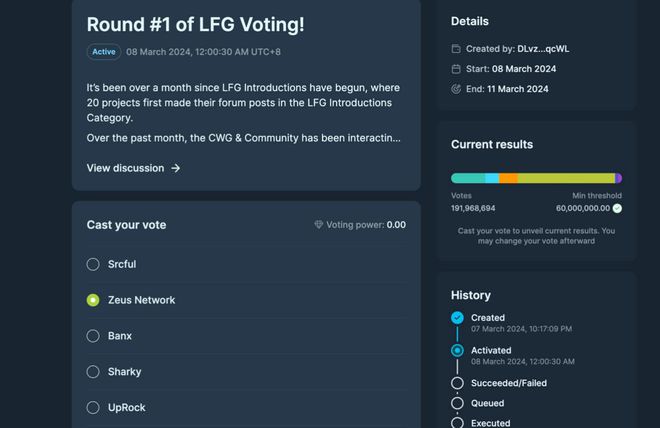Click the Voting power diamond icon
The image size is (660, 428).
coord(319,225)
